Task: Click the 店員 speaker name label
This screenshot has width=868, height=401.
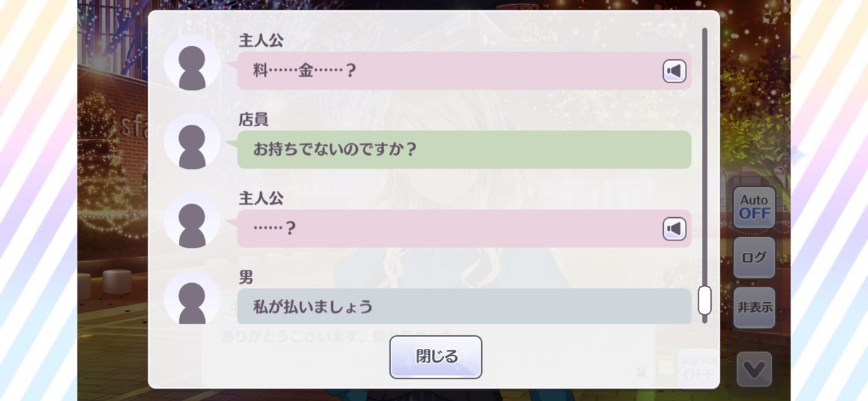Action: (x=253, y=120)
